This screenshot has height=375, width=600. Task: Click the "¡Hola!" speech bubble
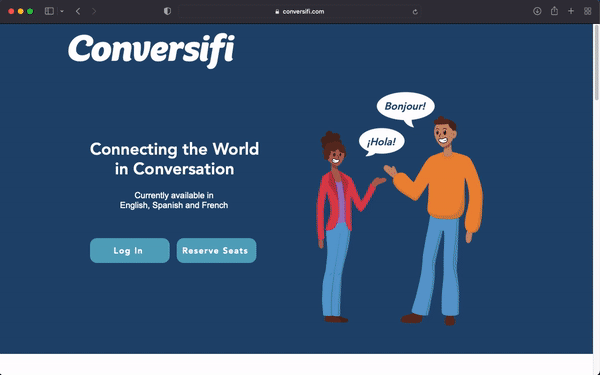[x=382, y=142]
